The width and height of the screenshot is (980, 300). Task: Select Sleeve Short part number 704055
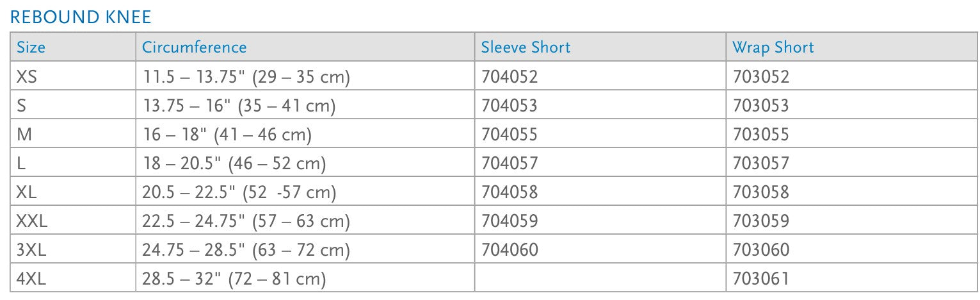510,135
